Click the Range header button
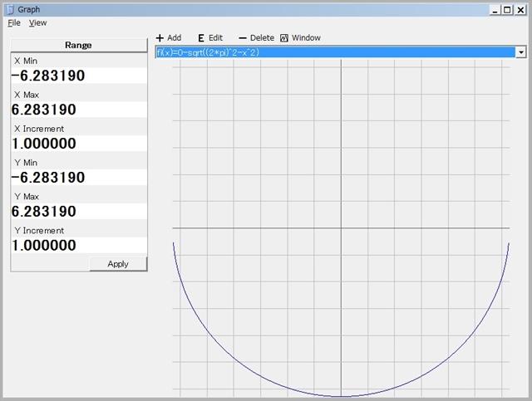The width and height of the screenshot is (532, 401). [78, 46]
